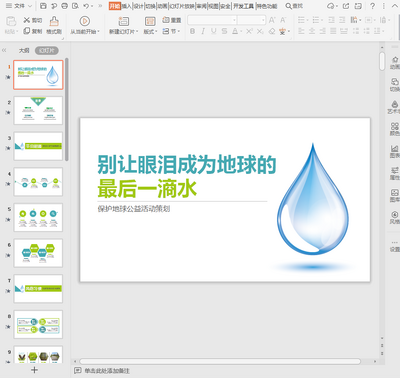Click the Help question mark icon
The width and height of the screenshot is (400, 378).
(x=372, y=6)
